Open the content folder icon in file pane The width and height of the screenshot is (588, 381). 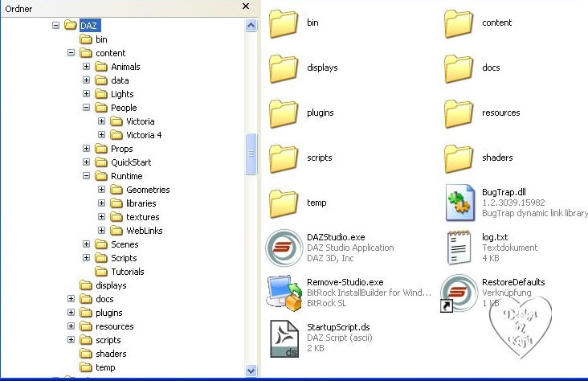[x=459, y=23]
